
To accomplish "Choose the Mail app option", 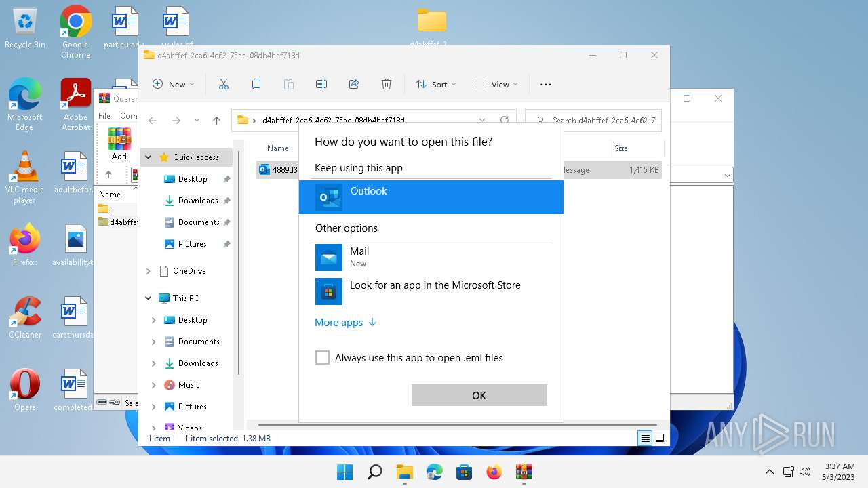I will point(431,257).
